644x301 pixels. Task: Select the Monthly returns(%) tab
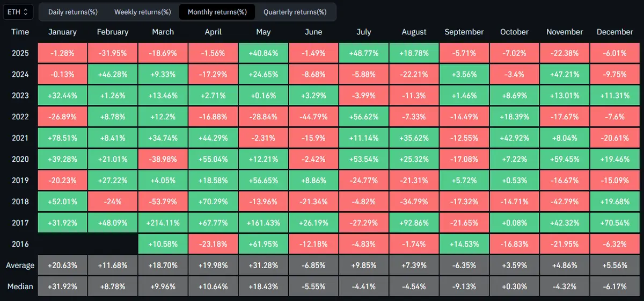tap(217, 12)
